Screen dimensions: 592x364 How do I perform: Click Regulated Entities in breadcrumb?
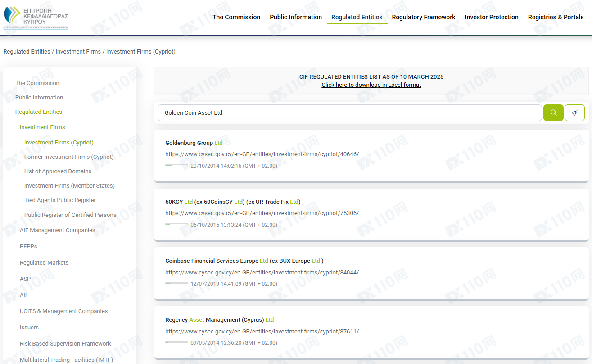pyautogui.click(x=27, y=52)
